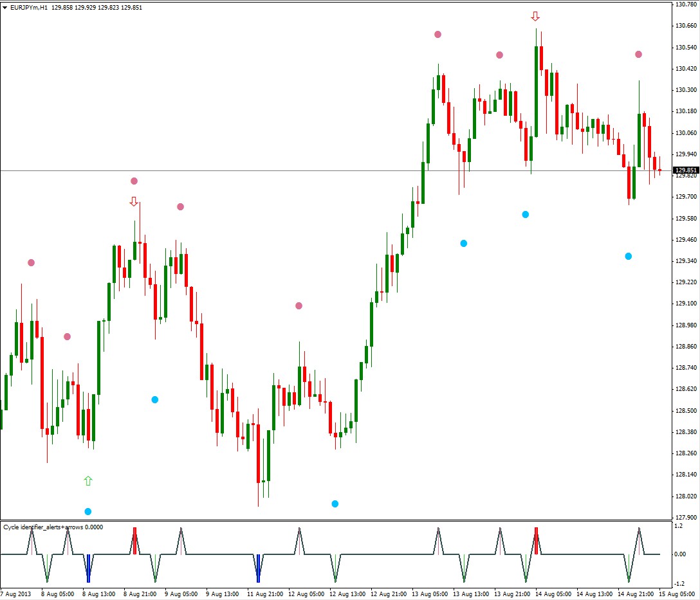This screenshot has height=600, width=700.
Task: Open the chart menu triangle beside EURJPYm,H1
Action: [x=5, y=8]
